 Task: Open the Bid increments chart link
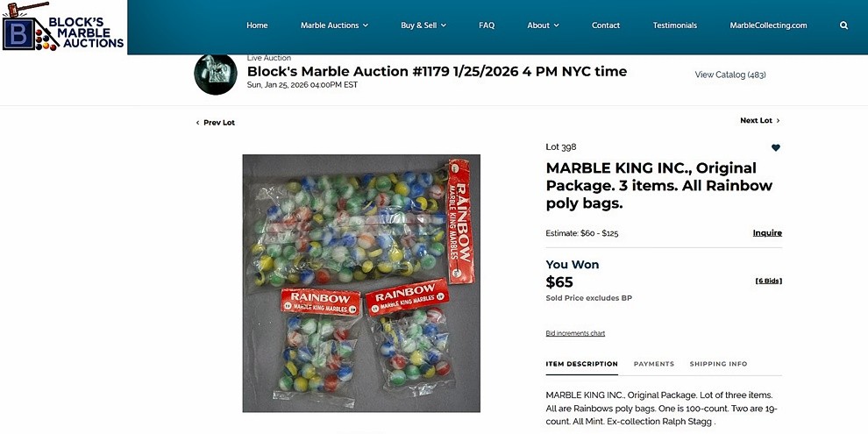coord(575,333)
